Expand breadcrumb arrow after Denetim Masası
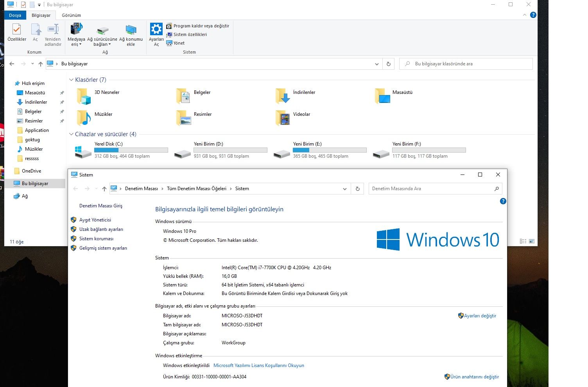The height and width of the screenshot is (387, 588). coord(162,189)
